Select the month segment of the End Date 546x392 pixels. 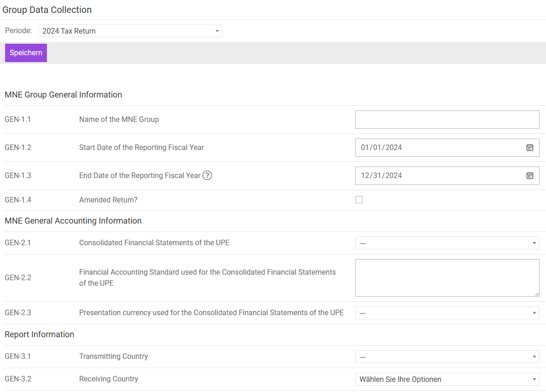click(365, 176)
